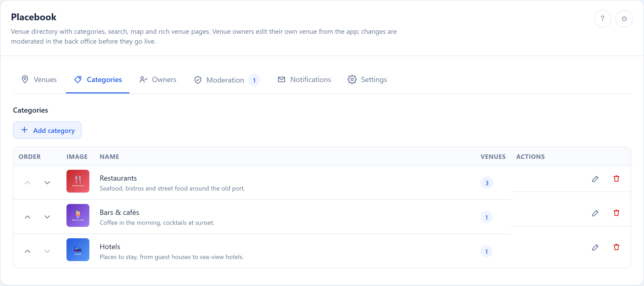Go to the Moderation tab
The height and width of the screenshot is (286, 644).
click(227, 80)
